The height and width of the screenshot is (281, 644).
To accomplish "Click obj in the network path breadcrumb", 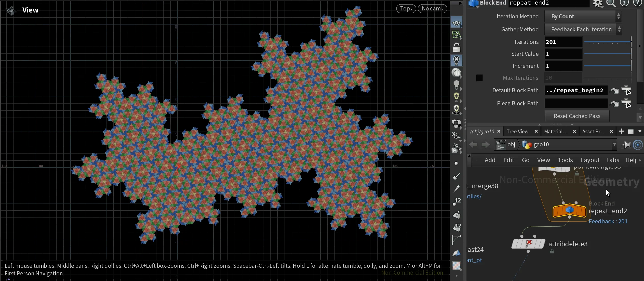I will coord(512,144).
